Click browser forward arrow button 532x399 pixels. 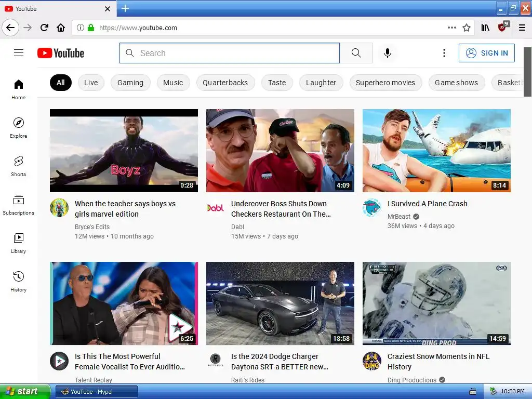[x=28, y=28]
